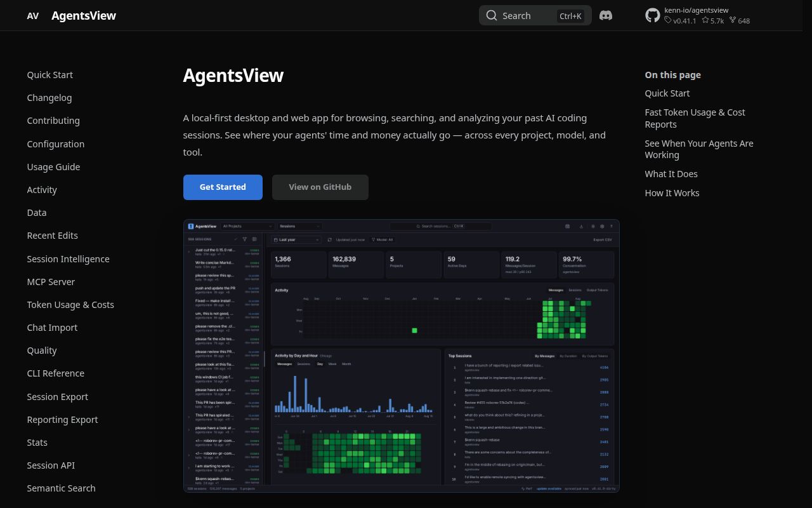Screen dimensions: 812x508
Task: Click the AgentsView site title
Action: point(84,16)
